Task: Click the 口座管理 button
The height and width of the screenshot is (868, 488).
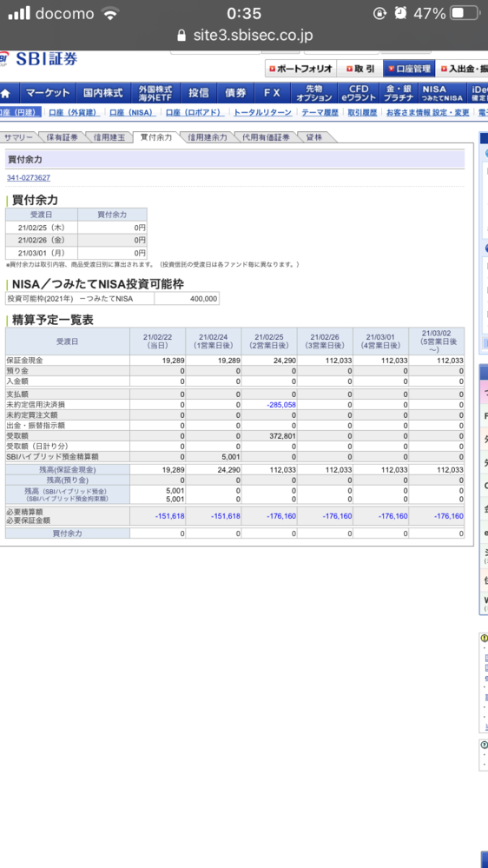Action: 408,69
